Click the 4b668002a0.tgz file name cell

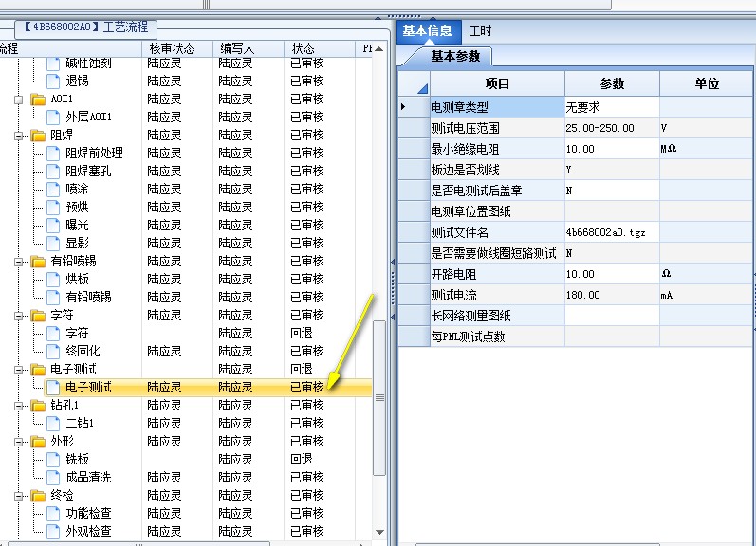click(x=612, y=233)
